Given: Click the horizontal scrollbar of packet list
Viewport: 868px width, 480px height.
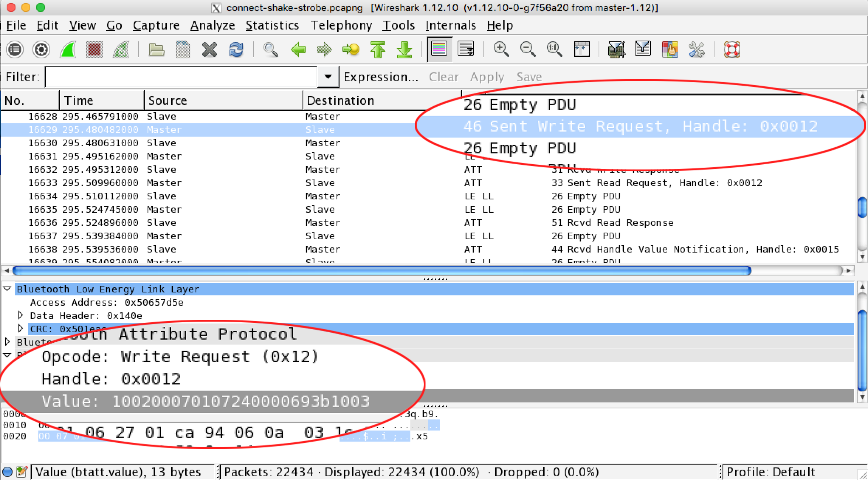Looking at the screenshot, I should point(382,271).
